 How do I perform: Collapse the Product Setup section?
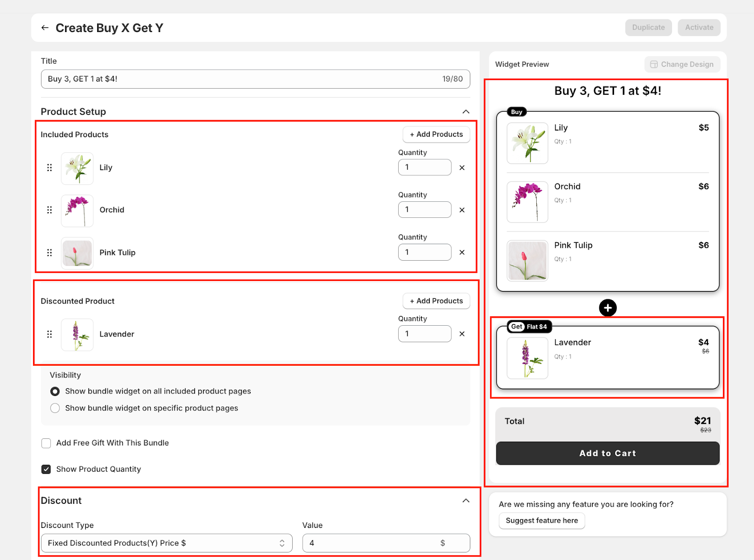(x=466, y=112)
